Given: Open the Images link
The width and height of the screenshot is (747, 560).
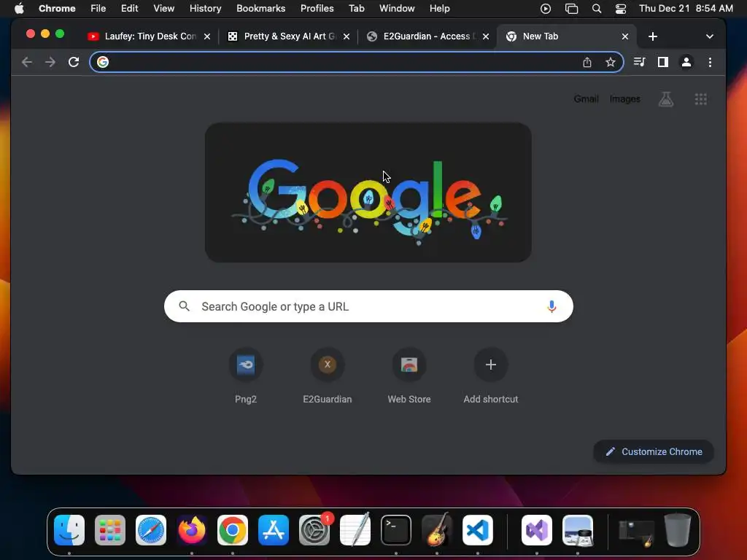Looking at the screenshot, I should click(624, 99).
